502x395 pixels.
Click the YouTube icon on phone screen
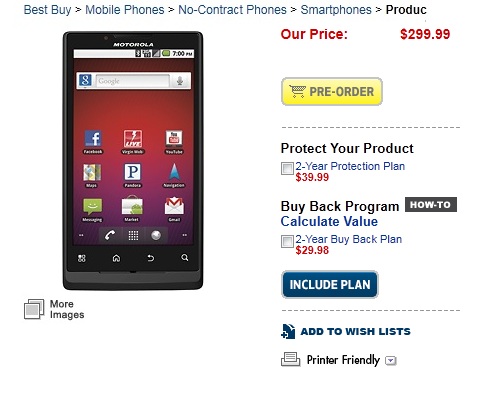[x=174, y=138]
